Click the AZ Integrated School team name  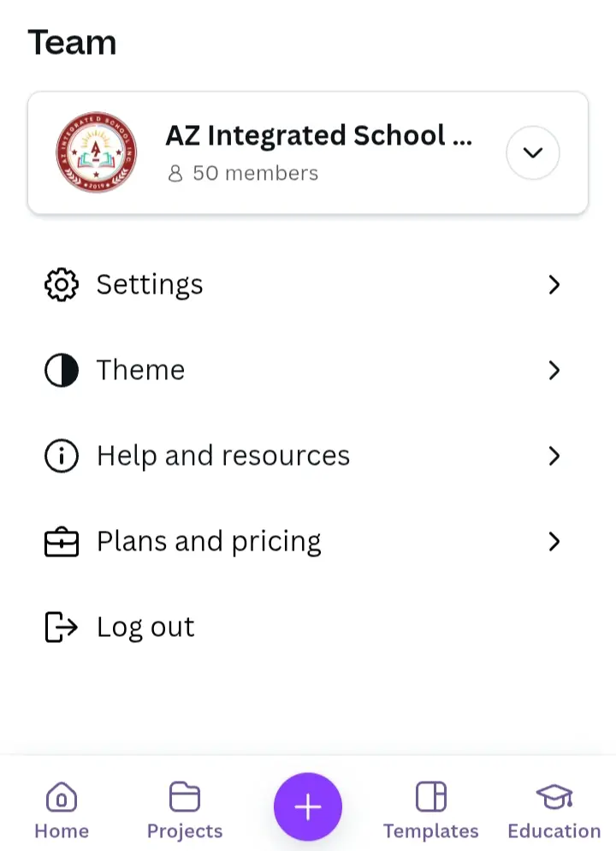click(x=319, y=135)
